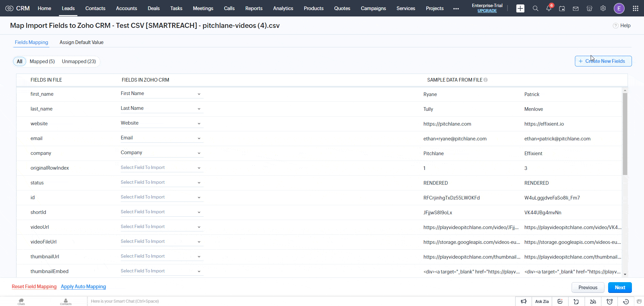Open the more modules ellipsis menu
The height and width of the screenshot is (306, 644).
[x=456, y=9]
